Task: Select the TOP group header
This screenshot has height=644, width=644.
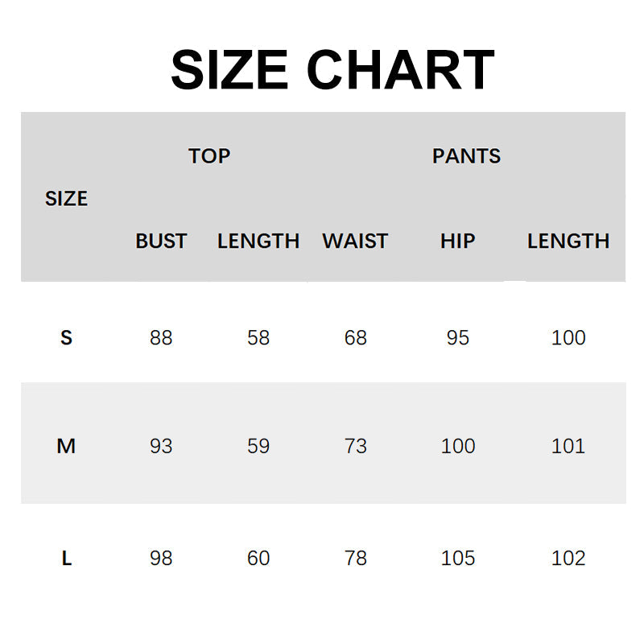Action: pos(209,156)
